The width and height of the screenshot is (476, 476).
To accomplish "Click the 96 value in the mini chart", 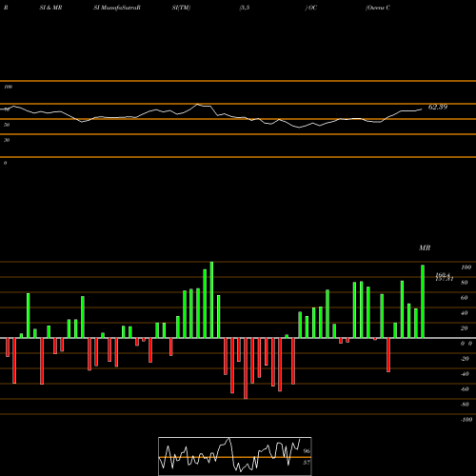I will click(307, 451).
